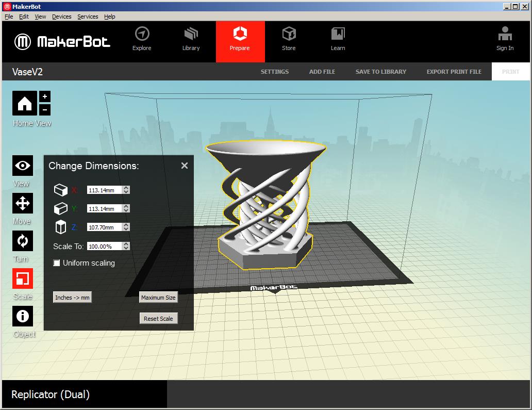Select the View eye tool
532x410 pixels.
[23, 166]
